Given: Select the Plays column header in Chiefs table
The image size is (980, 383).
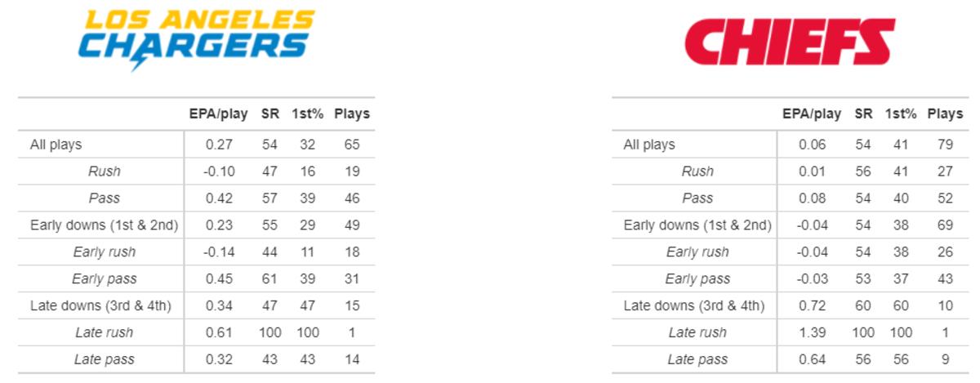Looking at the screenshot, I should coord(945,114).
